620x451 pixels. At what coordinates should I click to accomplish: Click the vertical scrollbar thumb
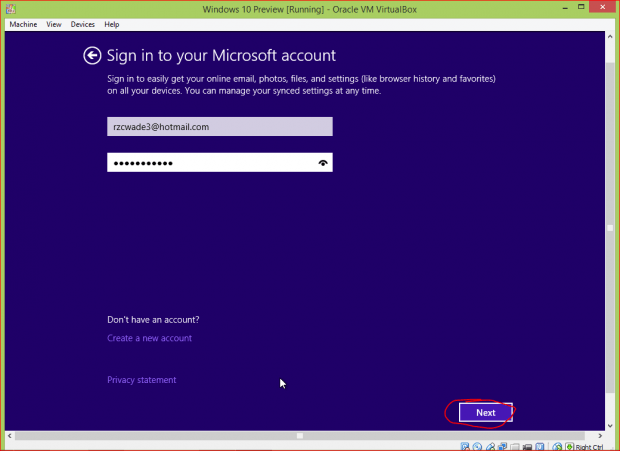[x=610, y=228]
